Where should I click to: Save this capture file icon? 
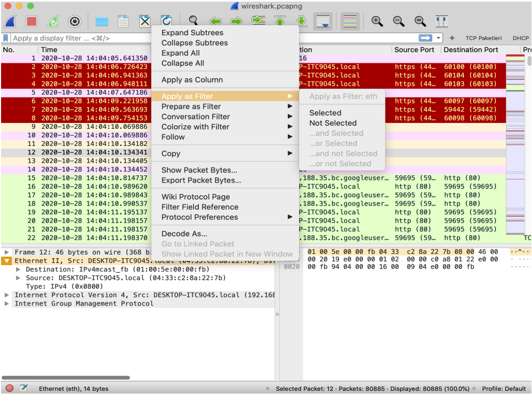tap(123, 21)
